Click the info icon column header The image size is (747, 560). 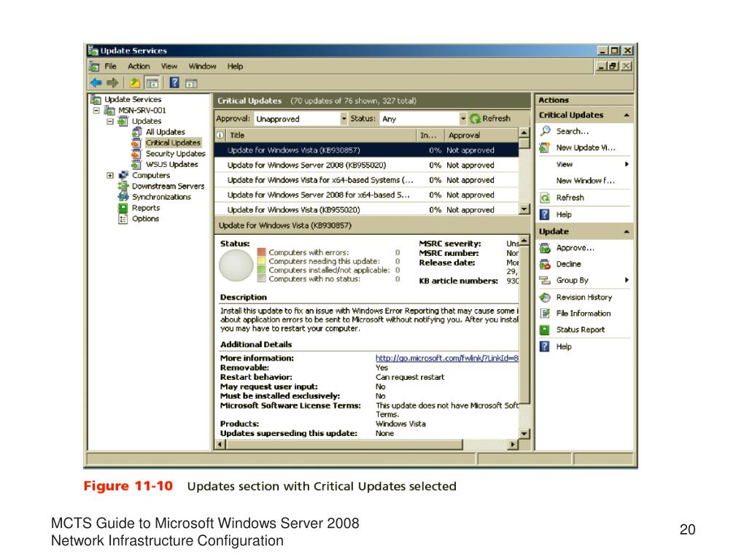220,135
